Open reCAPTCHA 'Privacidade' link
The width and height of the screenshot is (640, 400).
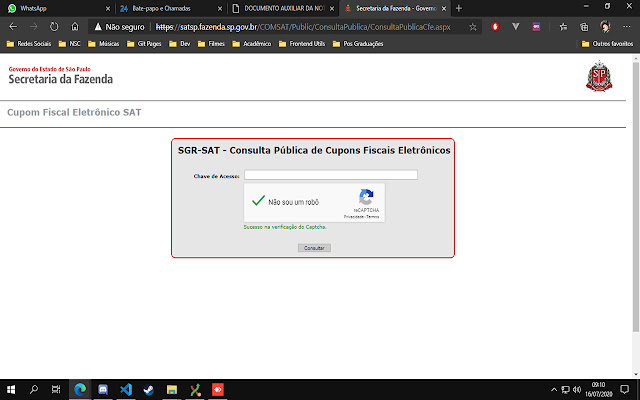[353, 217]
